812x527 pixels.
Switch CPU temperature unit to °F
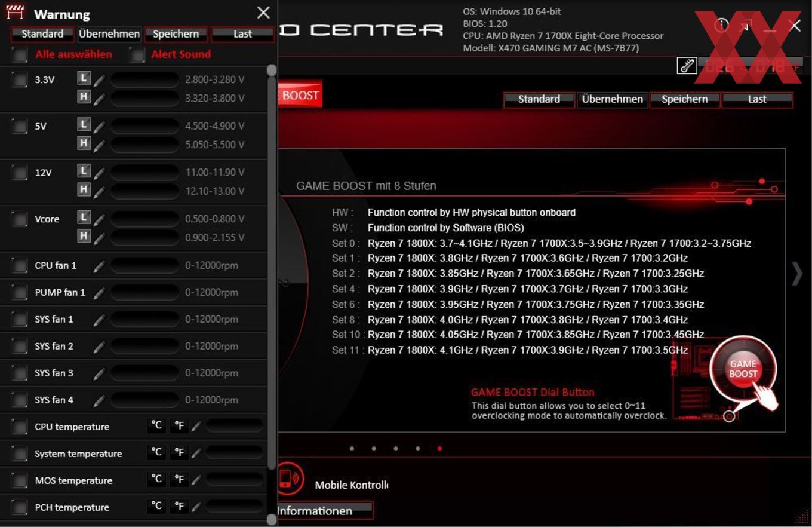click(x=179, y=425)
